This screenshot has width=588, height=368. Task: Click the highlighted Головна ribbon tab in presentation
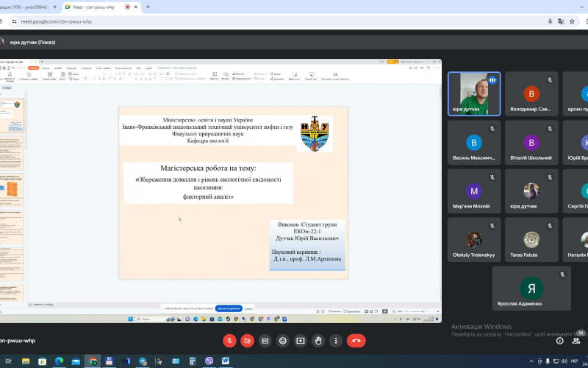[33, 68]
